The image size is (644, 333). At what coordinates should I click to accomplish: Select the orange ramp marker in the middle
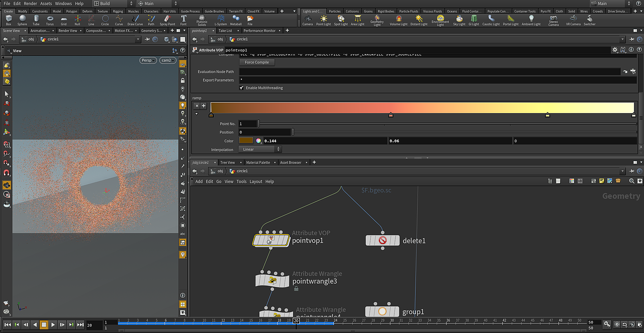tap(390, 115)
